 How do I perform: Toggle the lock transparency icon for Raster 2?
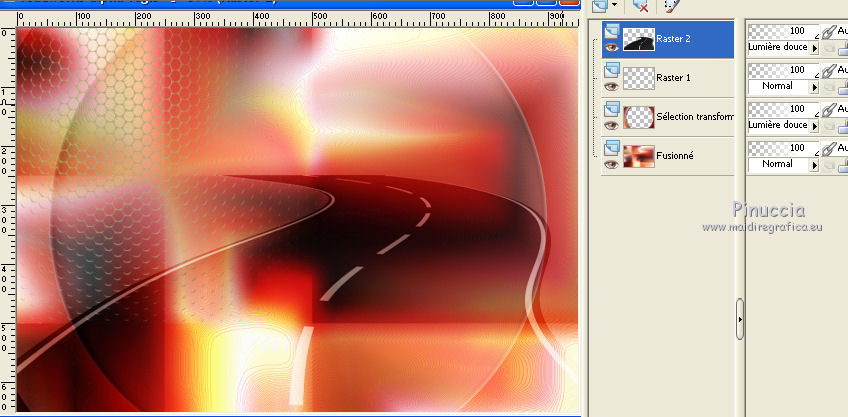tap(843, 50)
